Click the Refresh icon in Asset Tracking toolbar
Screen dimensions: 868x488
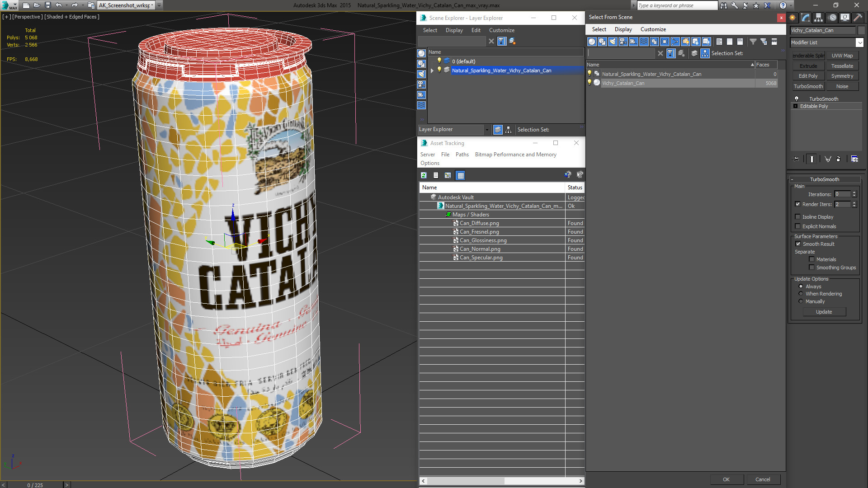424,175
